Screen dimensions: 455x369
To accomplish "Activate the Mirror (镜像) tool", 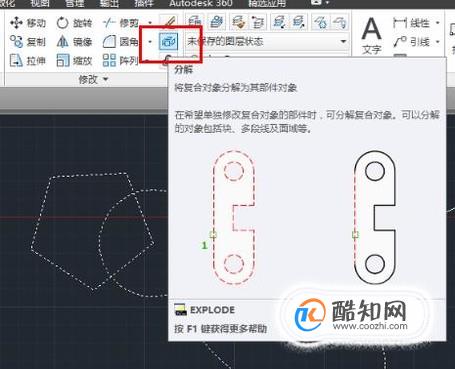I will click(x=74, y=42).
